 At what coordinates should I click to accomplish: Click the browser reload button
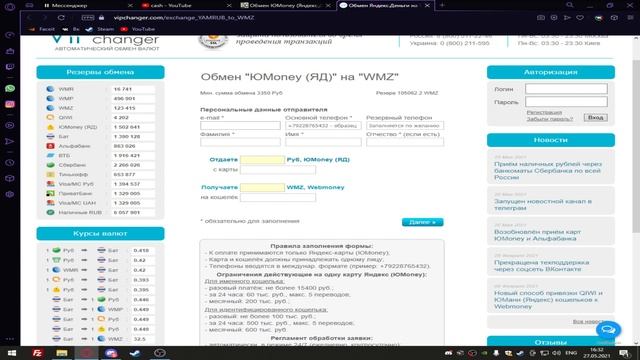pyautogui.click(x=61, y=18)
